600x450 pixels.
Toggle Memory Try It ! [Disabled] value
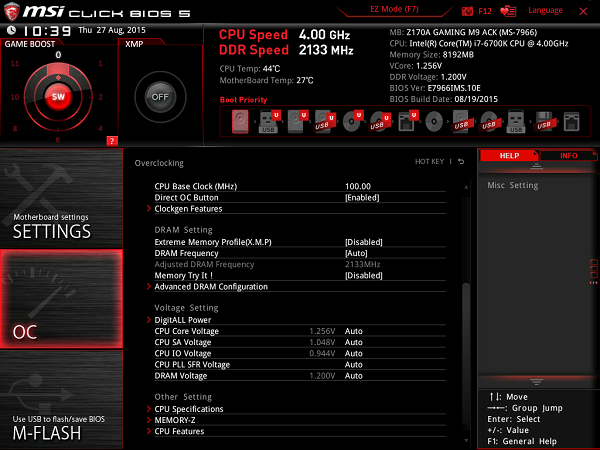coord(364,276)
